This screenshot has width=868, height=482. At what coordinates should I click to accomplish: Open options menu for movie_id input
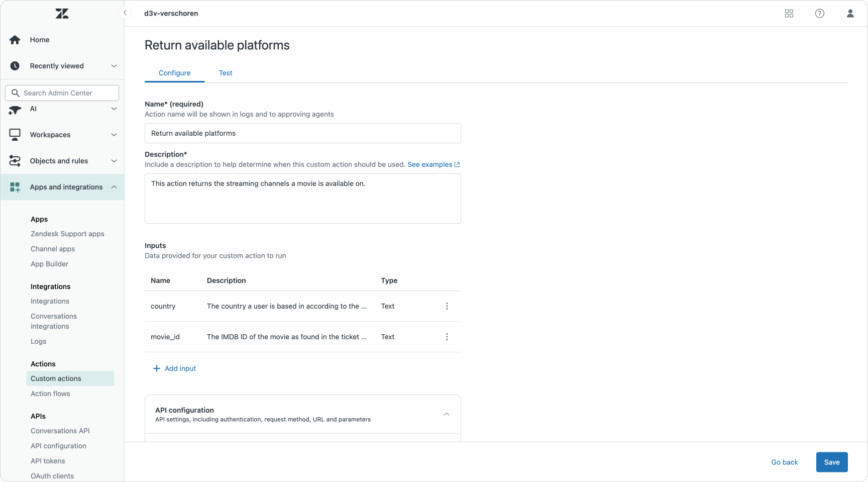click(447, 337)
